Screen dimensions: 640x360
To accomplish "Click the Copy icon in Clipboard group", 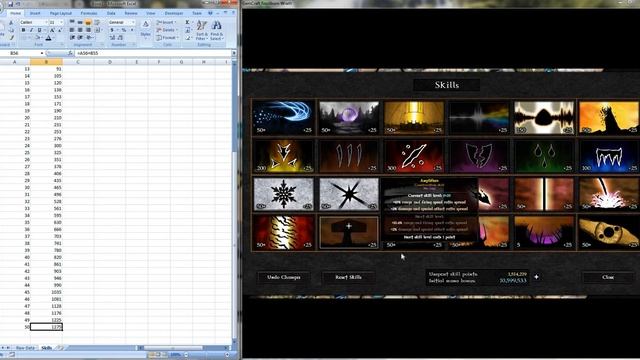I will pos(11,30).
